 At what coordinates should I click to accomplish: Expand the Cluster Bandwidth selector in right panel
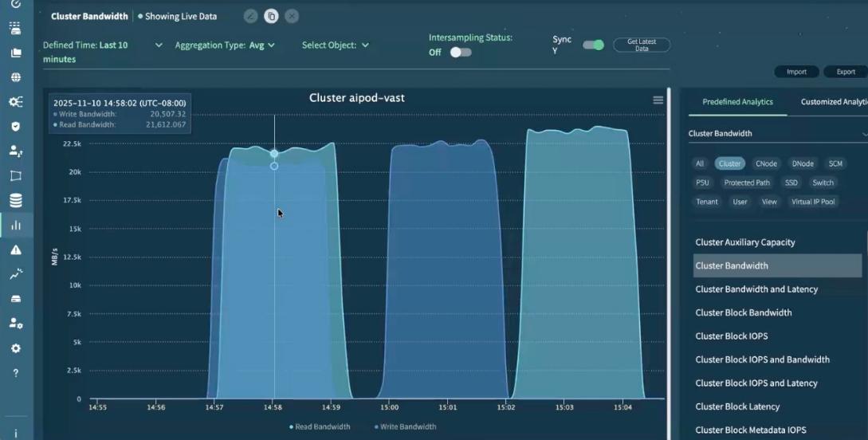point(778,133)
